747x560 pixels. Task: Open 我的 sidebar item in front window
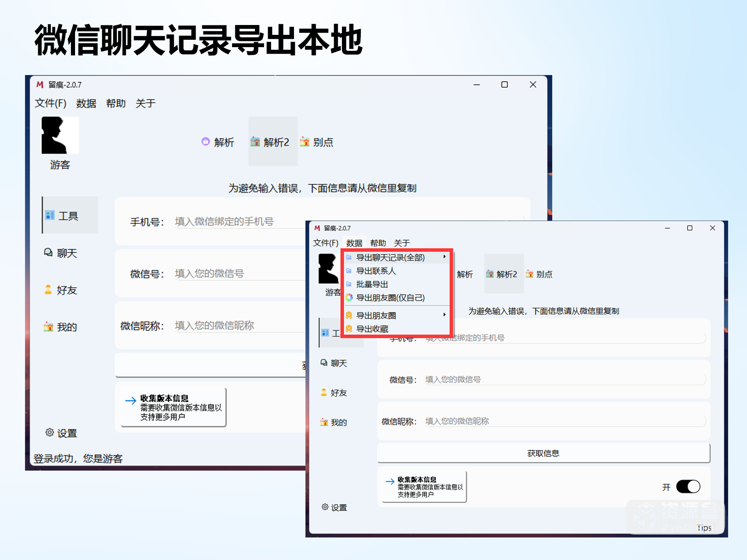click(x=334, y=422)
